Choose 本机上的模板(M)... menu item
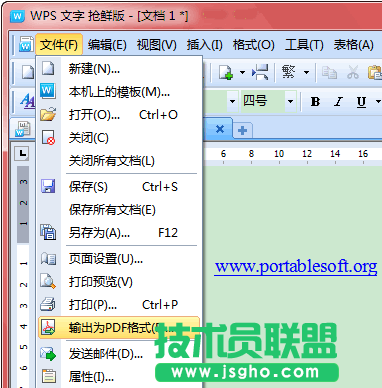The width and height of the screenshot is (382, 388). pos(119,92)
